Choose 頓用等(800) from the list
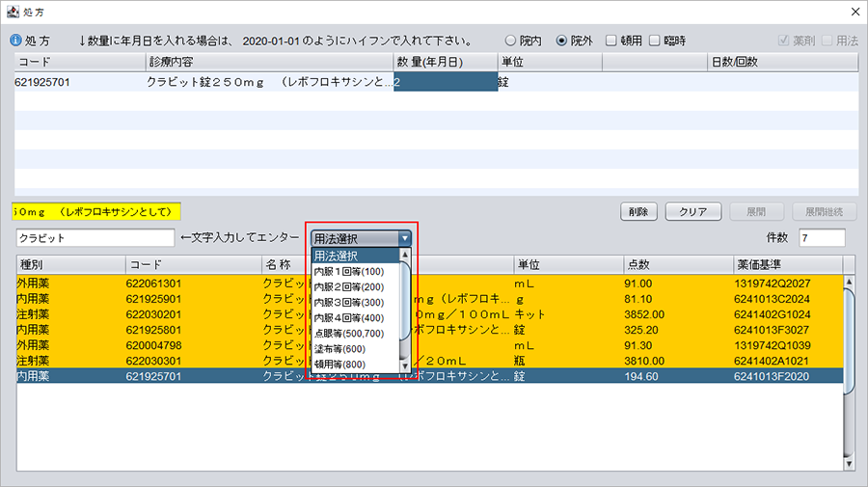 tap(355, 365)
